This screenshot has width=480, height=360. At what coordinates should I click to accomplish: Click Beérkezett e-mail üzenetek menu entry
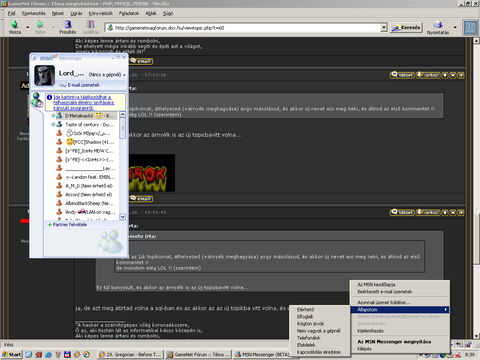[400, 292]
